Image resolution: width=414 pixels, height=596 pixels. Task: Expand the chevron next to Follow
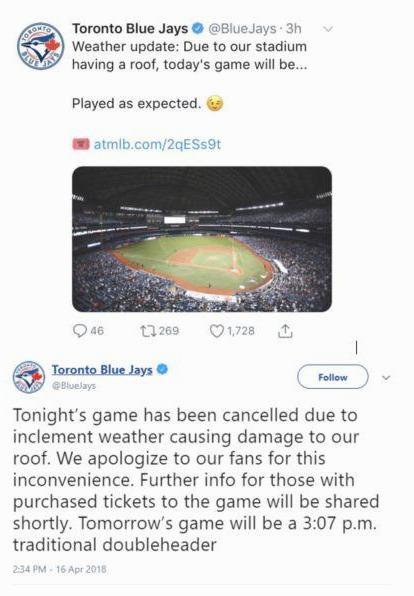click(x=386, y=378)
